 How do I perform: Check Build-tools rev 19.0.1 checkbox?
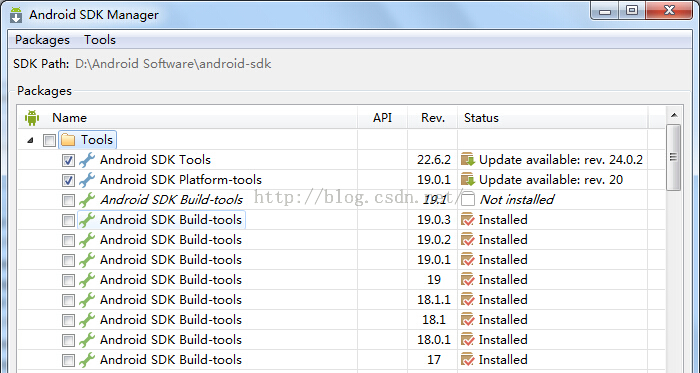click(68, 260)
